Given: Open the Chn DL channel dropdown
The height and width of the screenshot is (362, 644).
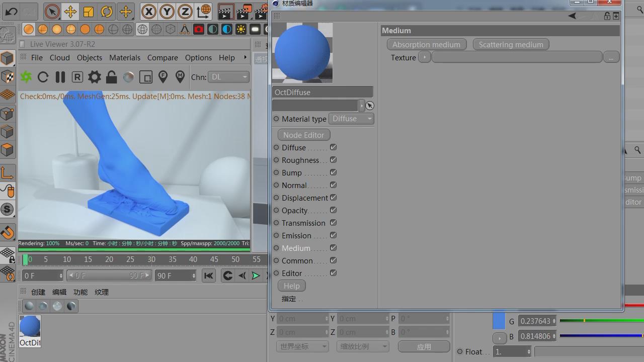Looking at the screenshot, I should [x=229, y=77].
